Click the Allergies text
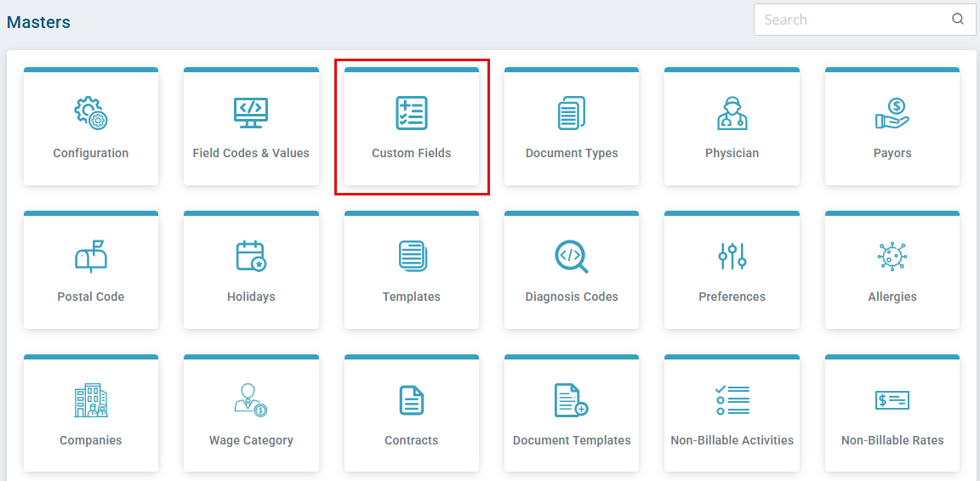Viewport: 980px width, 481px height. pyautogui.click(x=892, y=297)
